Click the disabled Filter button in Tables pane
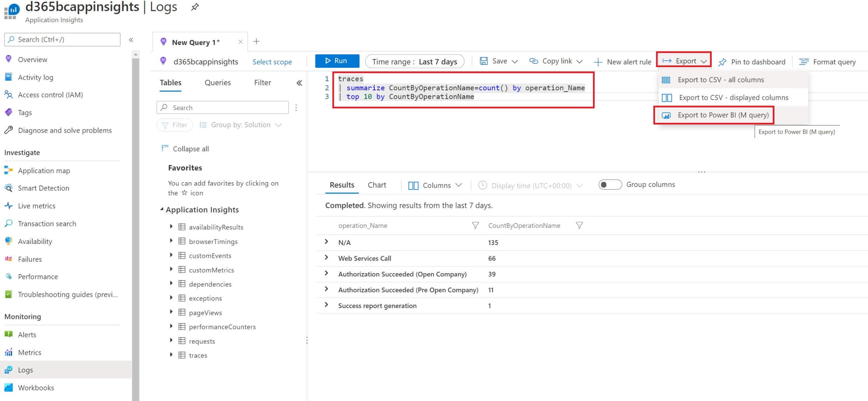The image size is (868, 401). tap(175, 125)
